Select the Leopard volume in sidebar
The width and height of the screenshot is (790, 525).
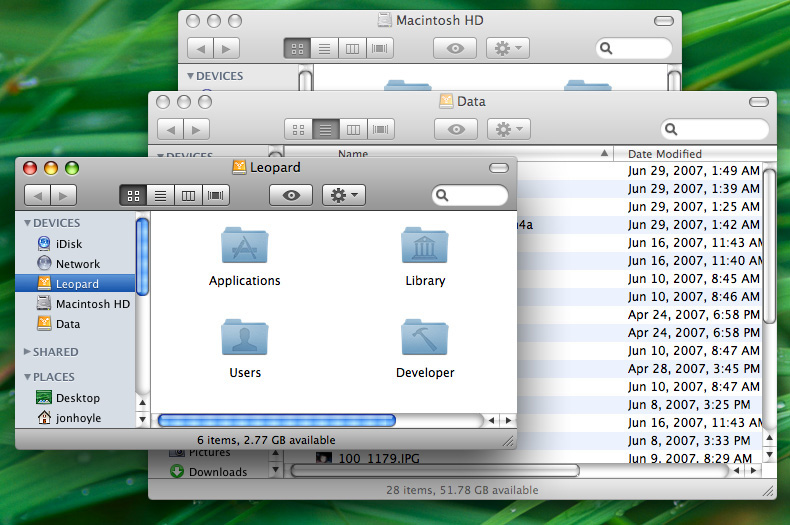click(x=75, y=284)
